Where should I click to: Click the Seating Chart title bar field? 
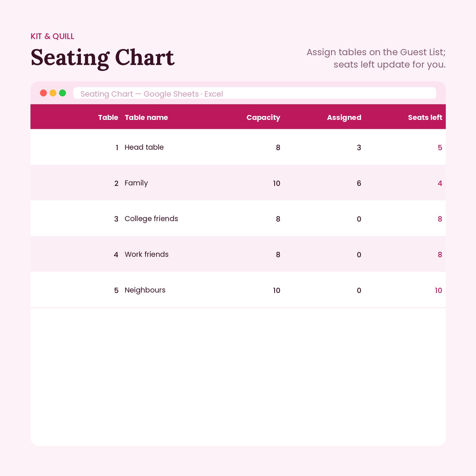pyautogui.click(x=255, y=93)
